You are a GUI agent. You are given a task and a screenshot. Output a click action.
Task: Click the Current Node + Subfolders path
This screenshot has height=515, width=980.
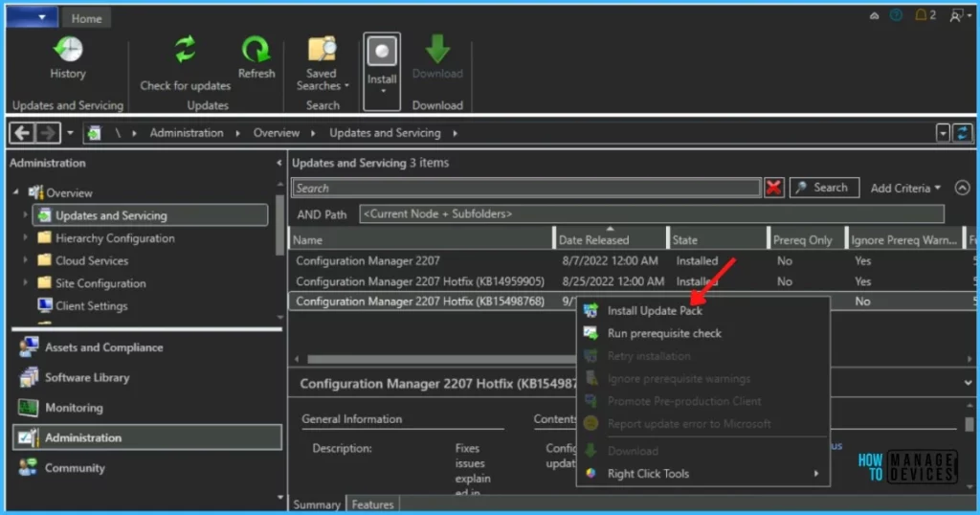click(x=651, y=213)
